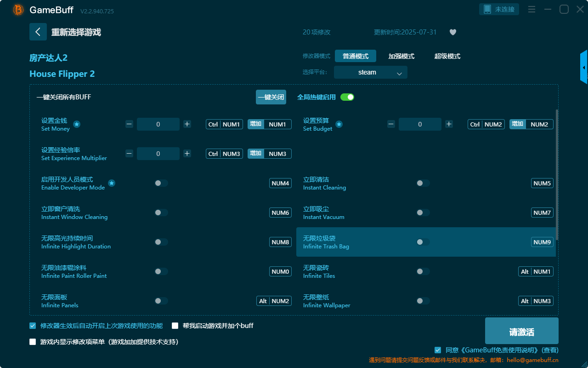The width and height of the screenshot is (588, 368).
Task: Expand the right-edge side panel arrow
Action: click(584, 67)
